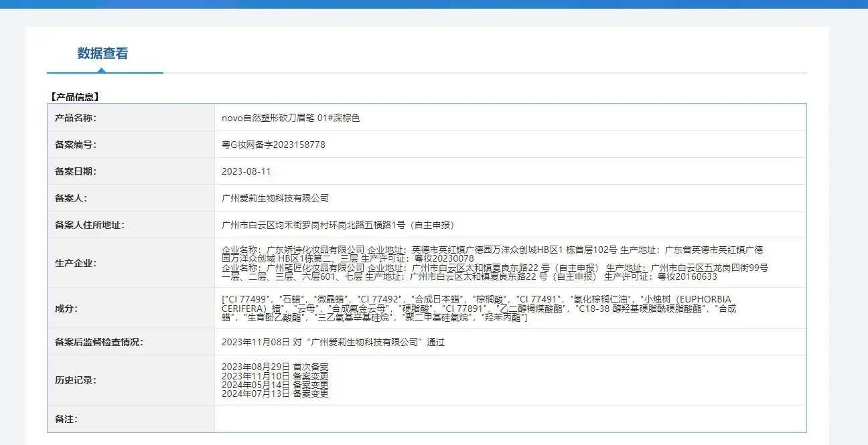Click the 备案编号 label cell

(x=131, y=145)
